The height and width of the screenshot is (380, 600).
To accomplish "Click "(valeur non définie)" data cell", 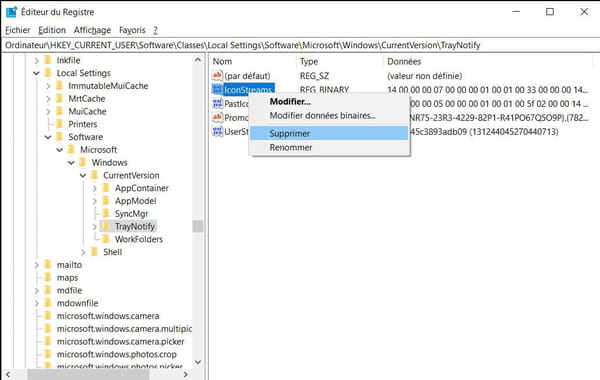I will coord(424,76).
